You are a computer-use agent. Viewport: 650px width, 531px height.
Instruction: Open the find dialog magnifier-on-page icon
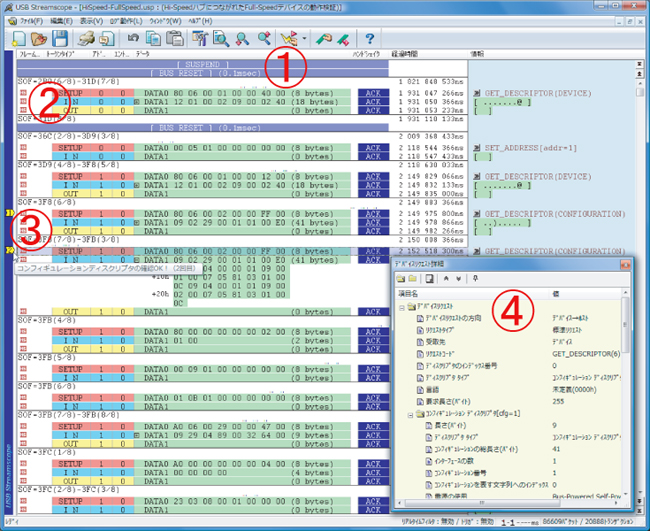click(x=221, y=39)
